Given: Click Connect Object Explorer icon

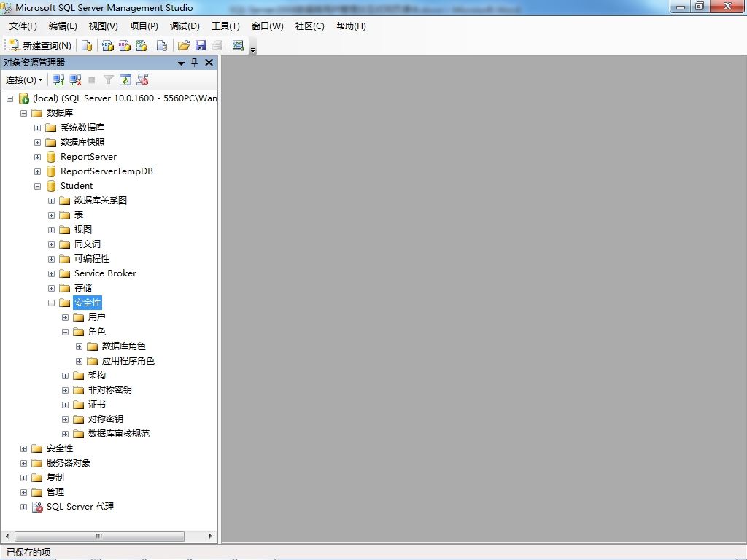Looking at the screenshot, I should 58,80.
